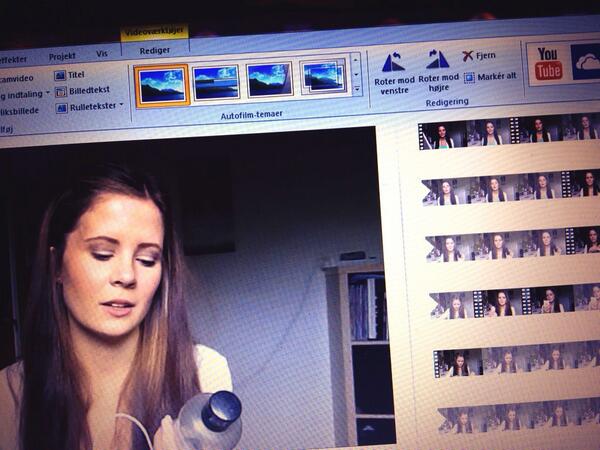Switch to the Vis tab
Image resolution: width=600 pixels, height=450 pixels.
click(102, 54)
